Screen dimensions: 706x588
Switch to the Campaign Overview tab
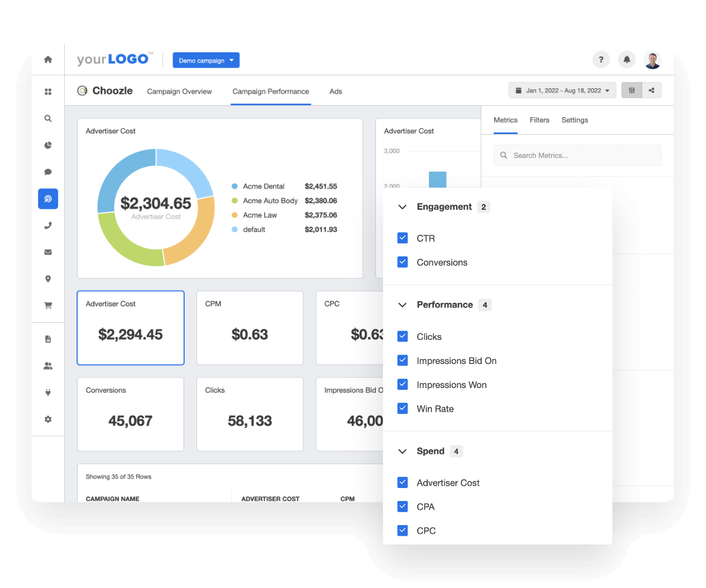179,92
